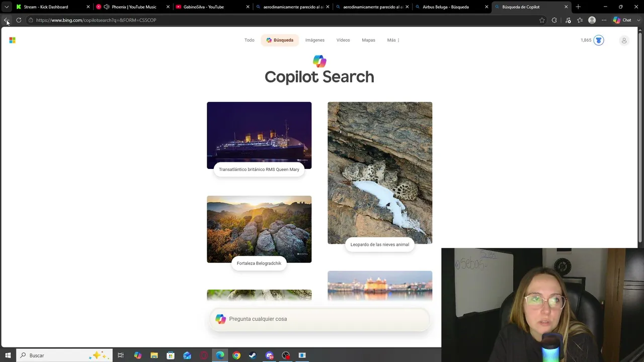Click the address bar URL field

[x=282, y=20]
